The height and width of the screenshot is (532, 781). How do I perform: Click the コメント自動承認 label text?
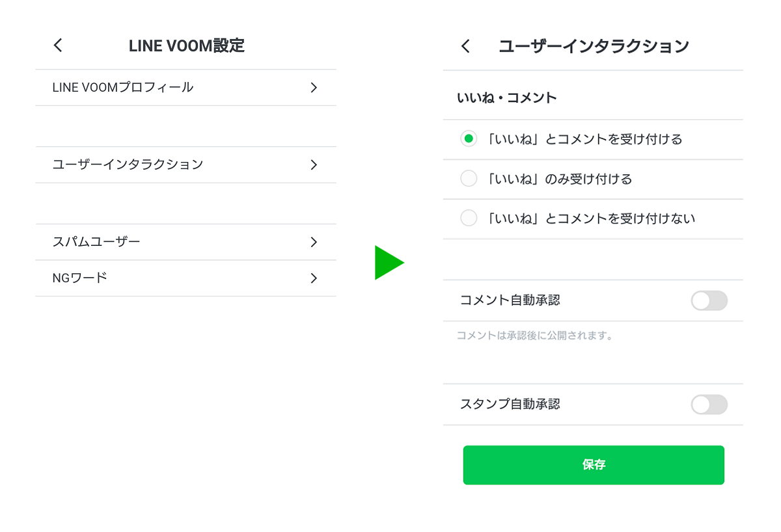pyautogui.click(x=510, y=300)
